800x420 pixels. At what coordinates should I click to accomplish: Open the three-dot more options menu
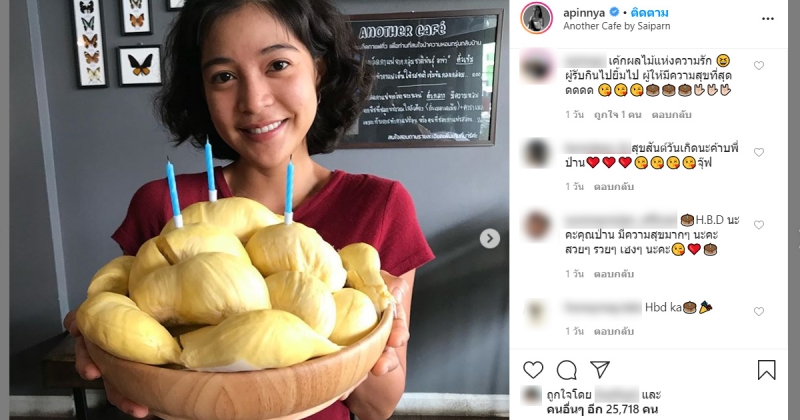(x=768, y=19)
